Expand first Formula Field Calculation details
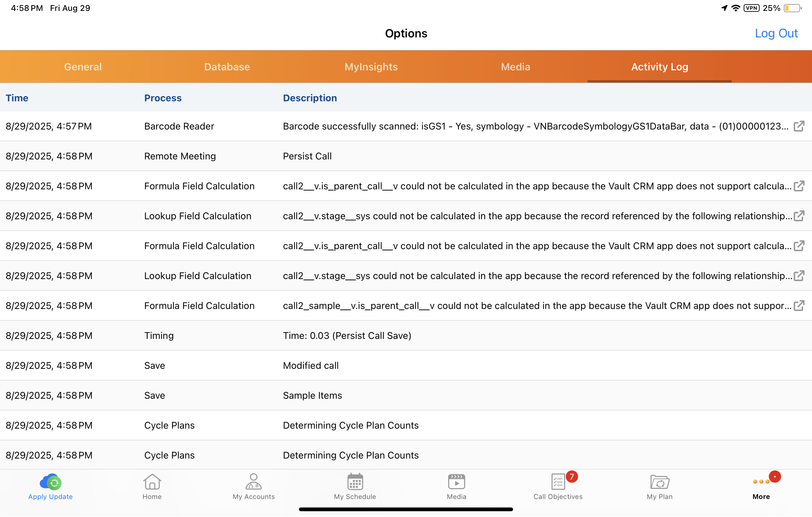The height and width of the screenshot is (517, 812). (799, 186)
